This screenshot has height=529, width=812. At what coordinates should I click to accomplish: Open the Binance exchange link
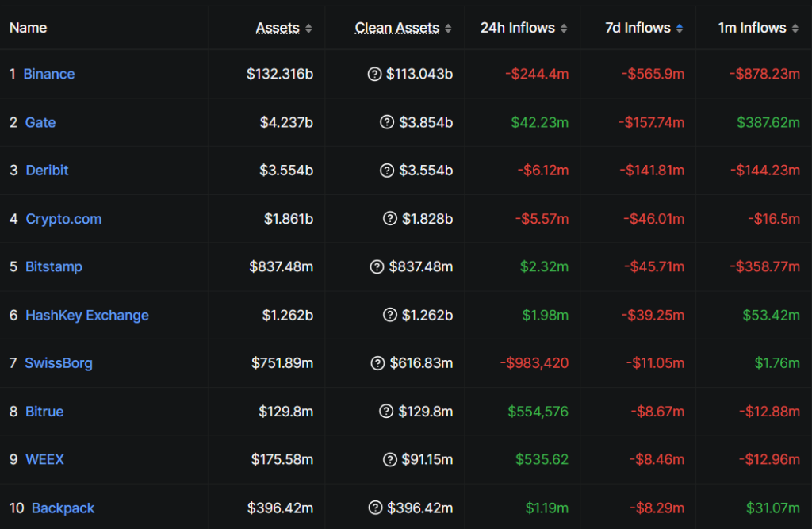pyautogui.click(x=49, y=74)
